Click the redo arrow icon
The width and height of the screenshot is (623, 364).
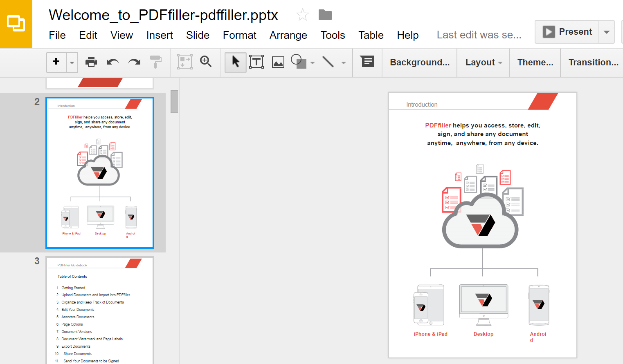coord(134,62)
